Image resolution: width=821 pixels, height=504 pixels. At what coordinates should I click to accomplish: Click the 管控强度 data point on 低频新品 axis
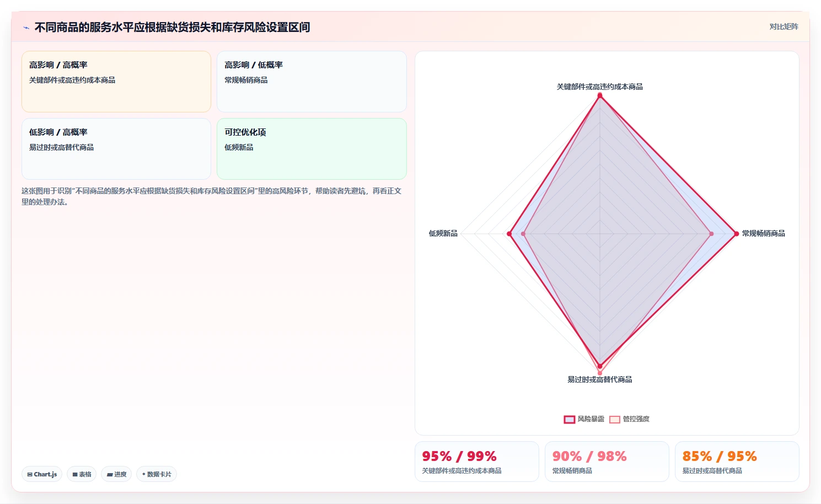click(x=523, y=234)
